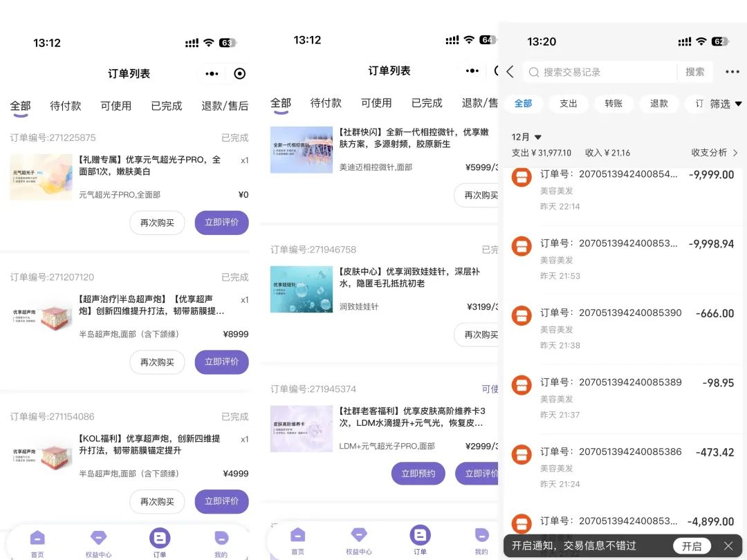747x560 pixels.
Task: Click 立即评价 for order 271154086
Action: pos(221,501)
